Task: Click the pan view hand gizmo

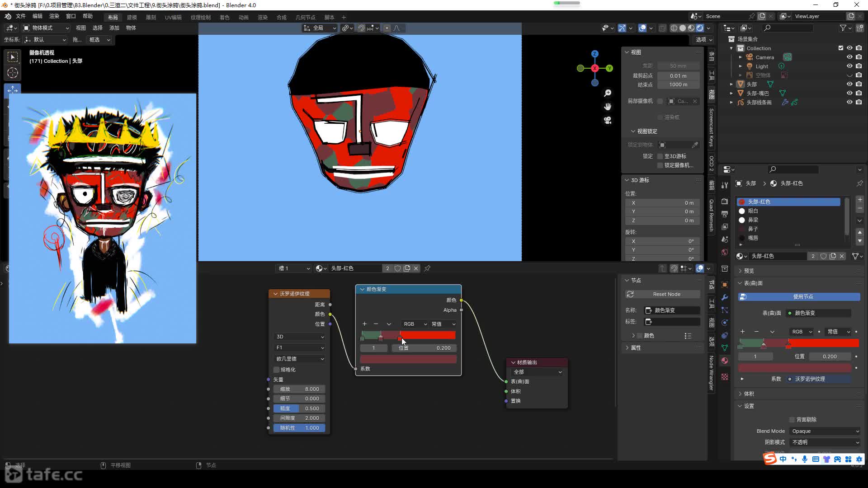Action: (608, 107)
